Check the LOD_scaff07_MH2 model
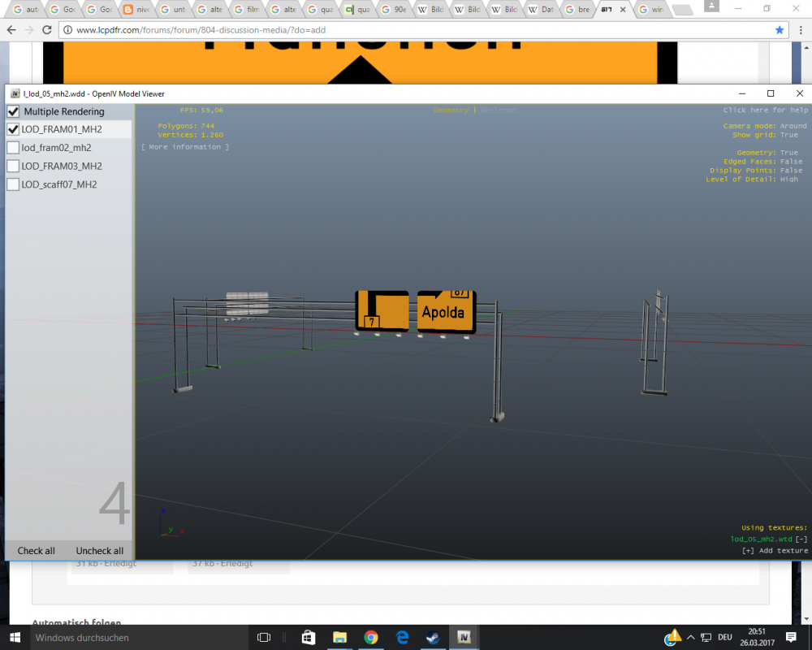The image size is (812, 650). point(12,184)
